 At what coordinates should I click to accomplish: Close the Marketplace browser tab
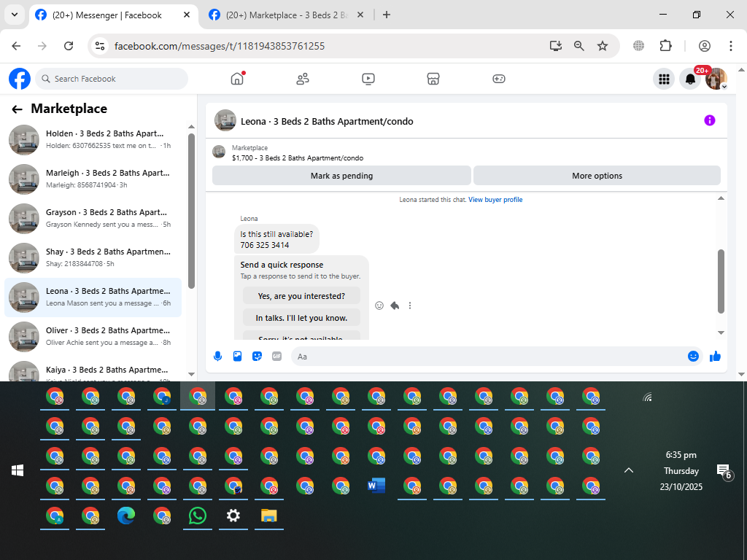click(360, 15)
